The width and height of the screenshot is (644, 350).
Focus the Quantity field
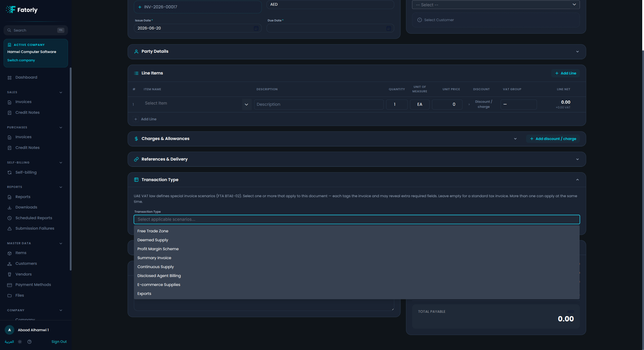click(x=397, y=105)
